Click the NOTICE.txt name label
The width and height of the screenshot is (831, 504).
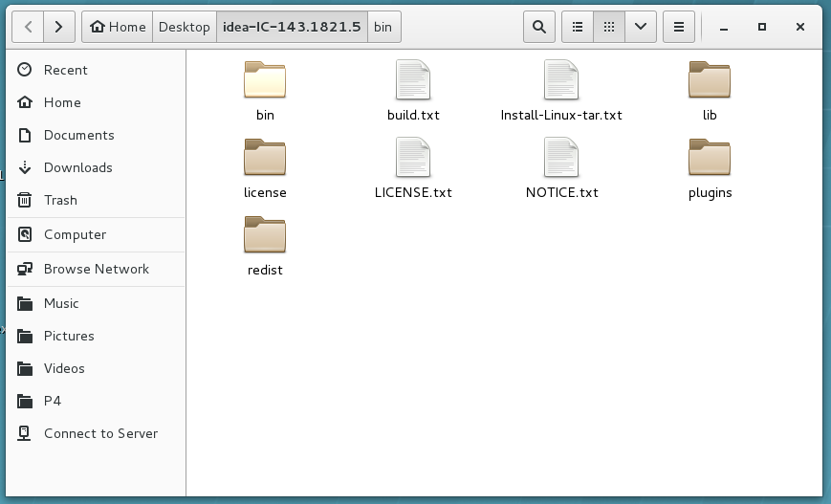[561, 192]
